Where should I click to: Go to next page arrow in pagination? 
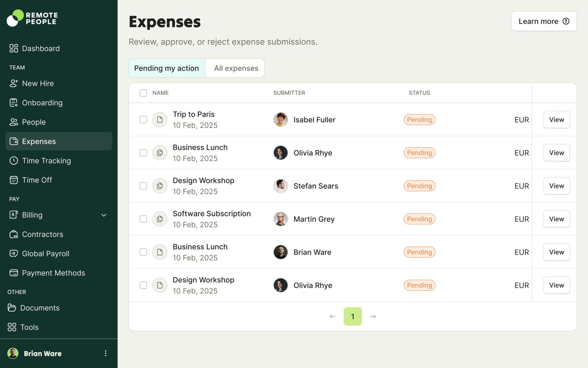pyautogui.click(x=373, y=316)
